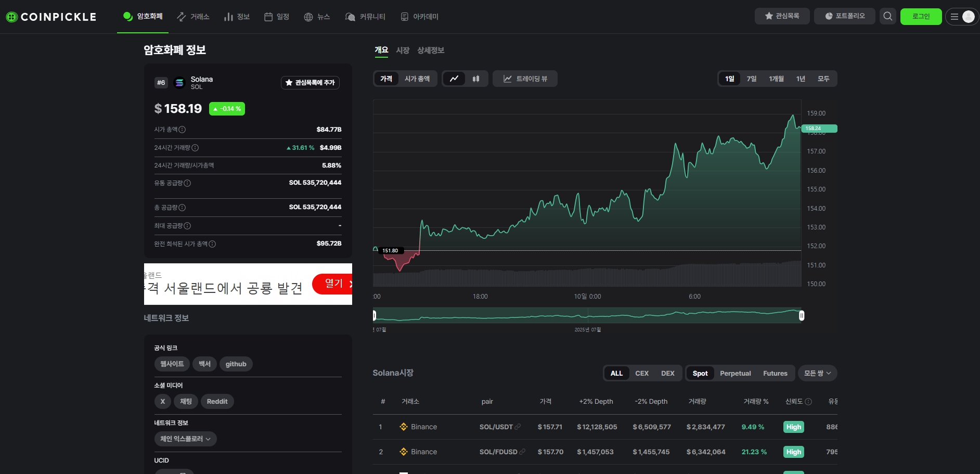The width and height of the screenshot is (980, 474).
Task: Switch to line chart icon
Action: tap(454, 79)
